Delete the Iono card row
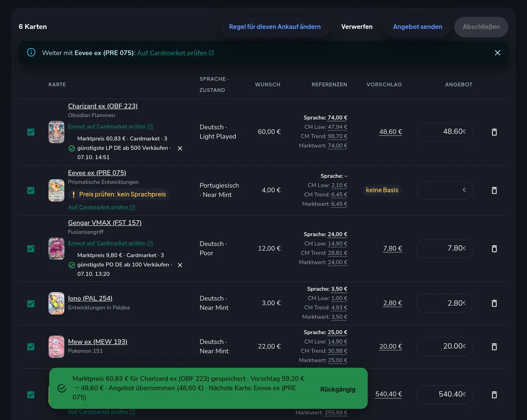Image resolution: width=527 pixels, height=420 pixels. click(x=494, y=303)
